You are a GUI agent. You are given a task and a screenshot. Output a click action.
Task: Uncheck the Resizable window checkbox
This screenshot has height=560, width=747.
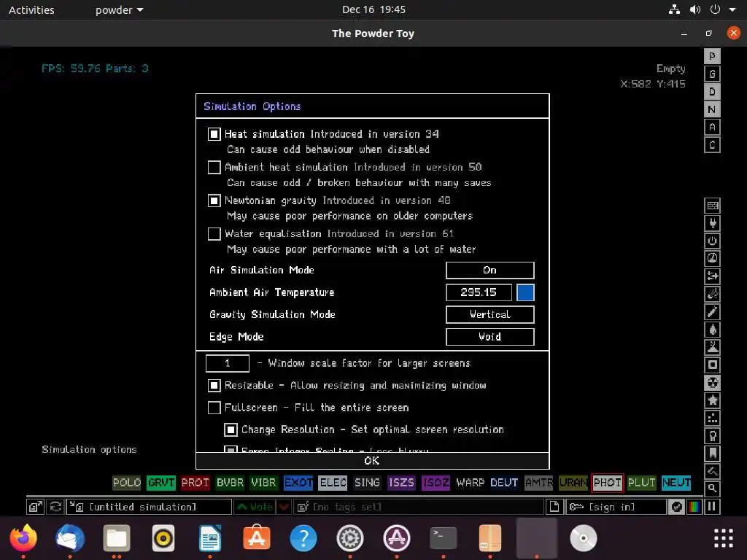point(214,385)
